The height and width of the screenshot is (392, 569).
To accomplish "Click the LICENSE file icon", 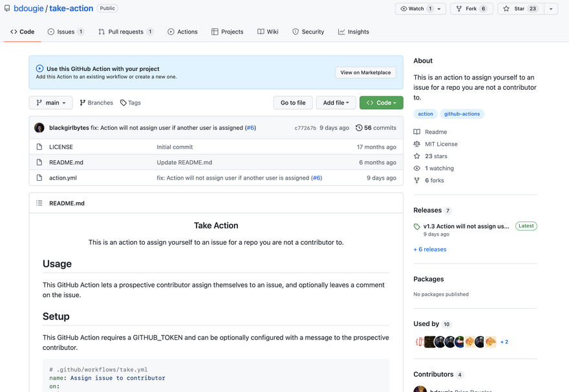I will [39, 147].
